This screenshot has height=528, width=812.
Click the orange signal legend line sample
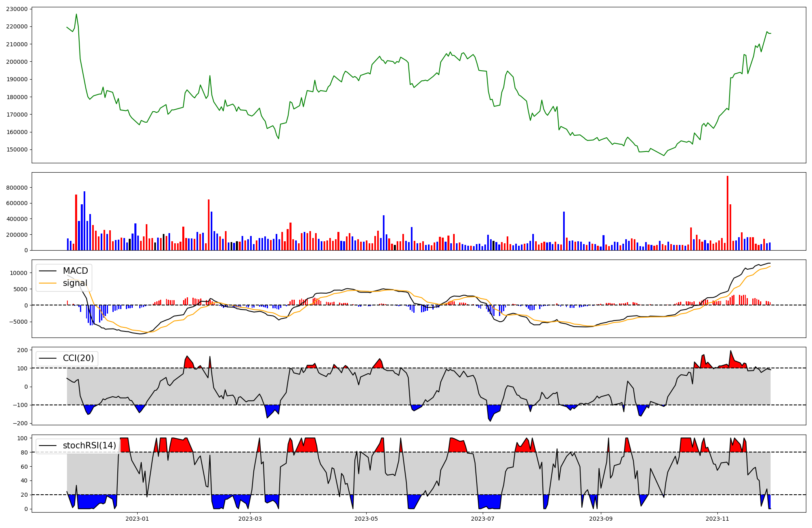(49, 283)
